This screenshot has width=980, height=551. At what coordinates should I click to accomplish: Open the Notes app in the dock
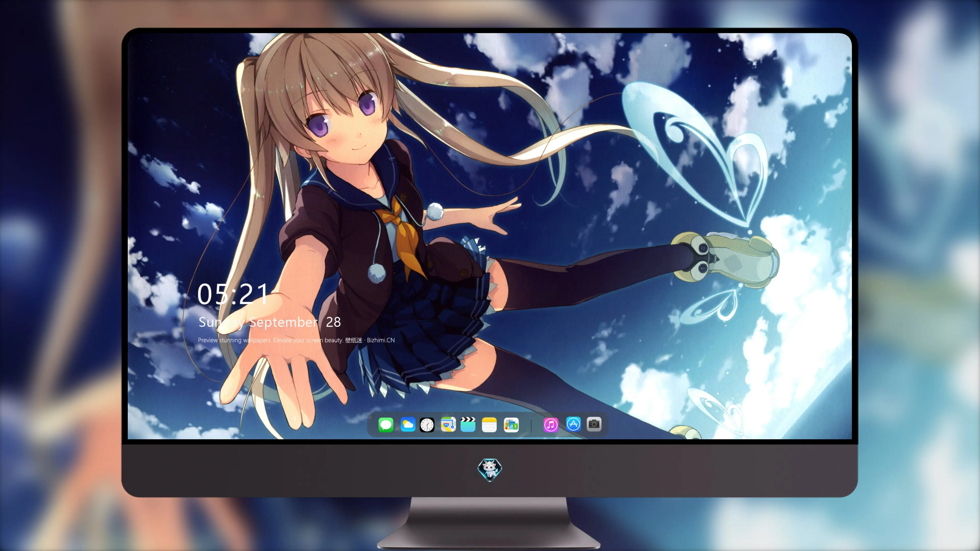point(489,424)
